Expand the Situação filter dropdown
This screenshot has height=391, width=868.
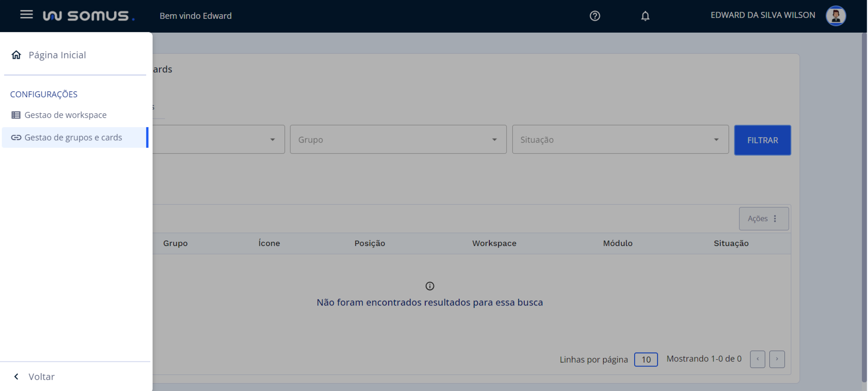620,139
